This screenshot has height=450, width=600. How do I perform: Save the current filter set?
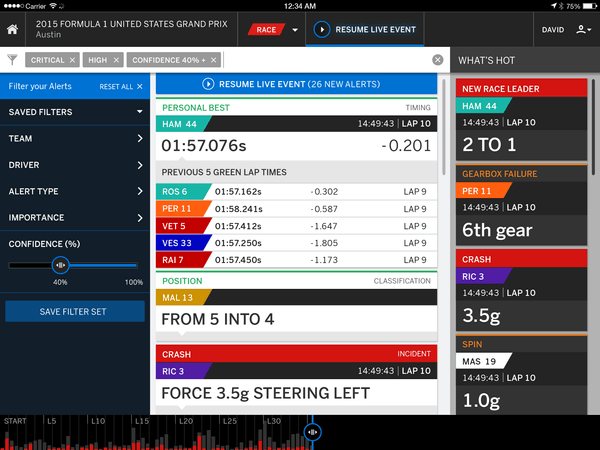pos(75,311)
